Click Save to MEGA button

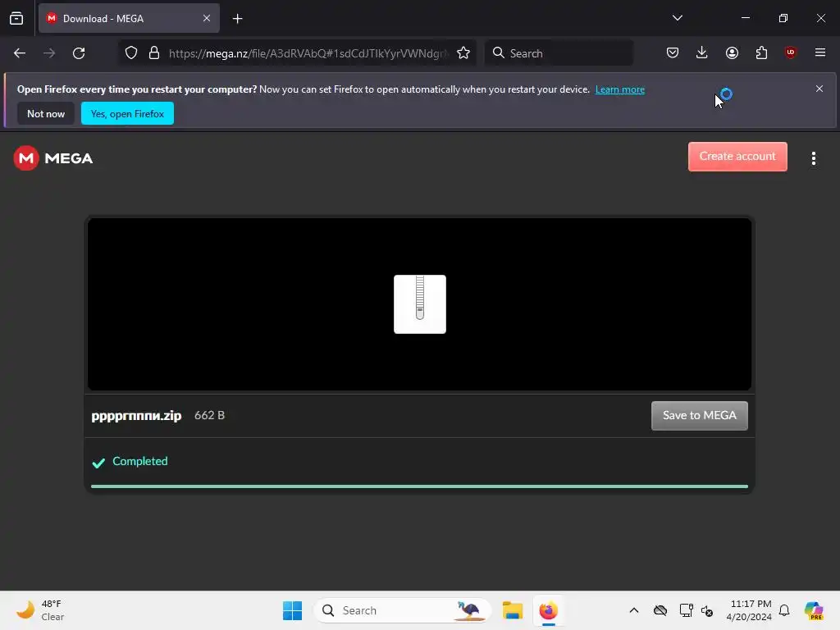pyautogui.click(x=699, y=416)
